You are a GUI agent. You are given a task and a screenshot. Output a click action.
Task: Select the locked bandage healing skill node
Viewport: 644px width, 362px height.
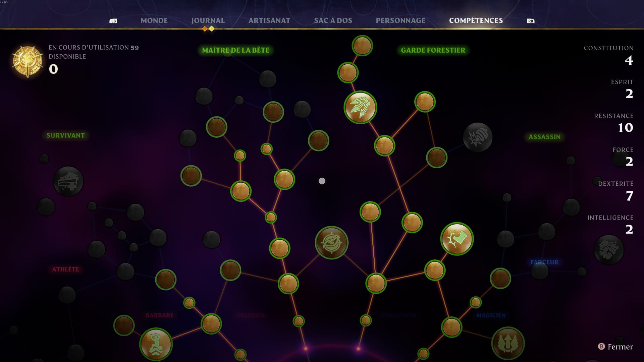pyautogui.click(x=68, y=181)
